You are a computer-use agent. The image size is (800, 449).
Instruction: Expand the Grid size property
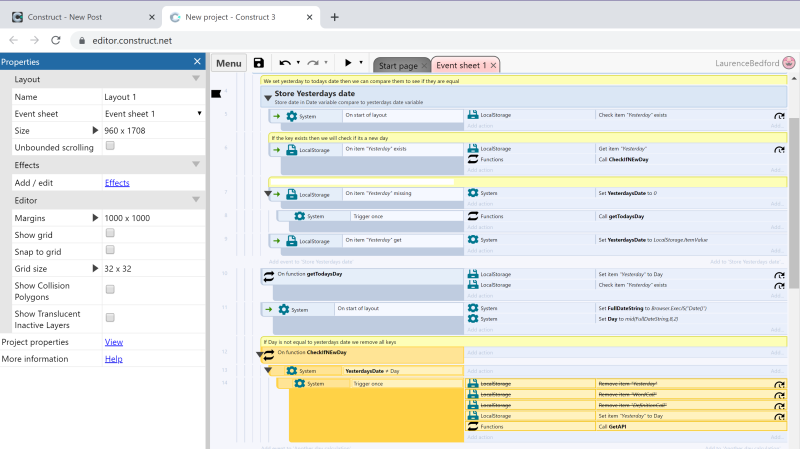pyautogui.click(x=95, y=268)
